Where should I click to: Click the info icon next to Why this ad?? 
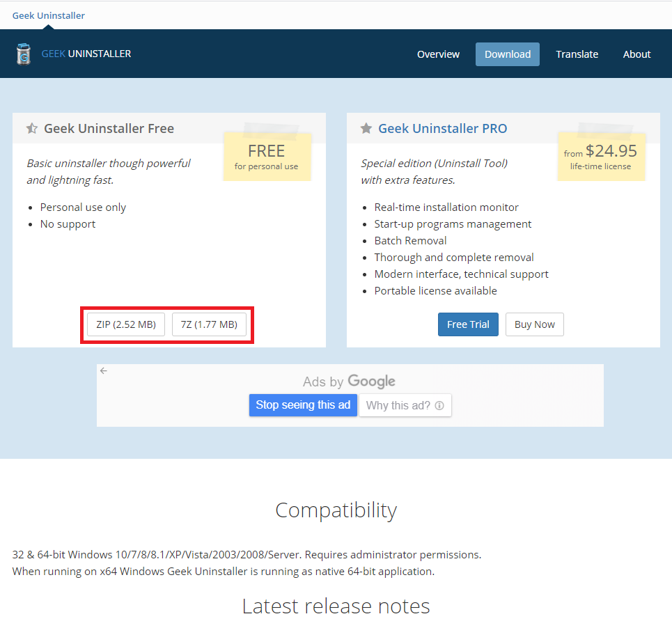pyautogui.click(x=439, y=406)
